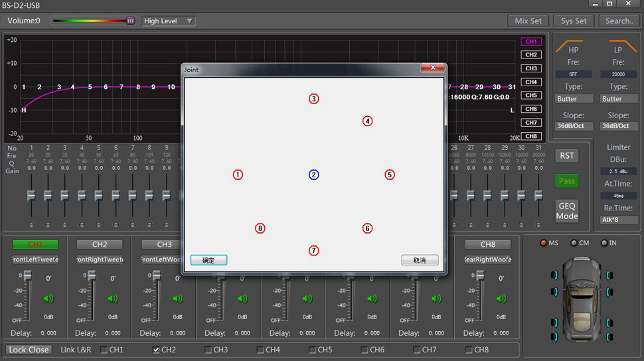Click the L low-pass marker on graph
Image resolution: width=644 pixels, height=361 pixels.
(x=512, y=110)
